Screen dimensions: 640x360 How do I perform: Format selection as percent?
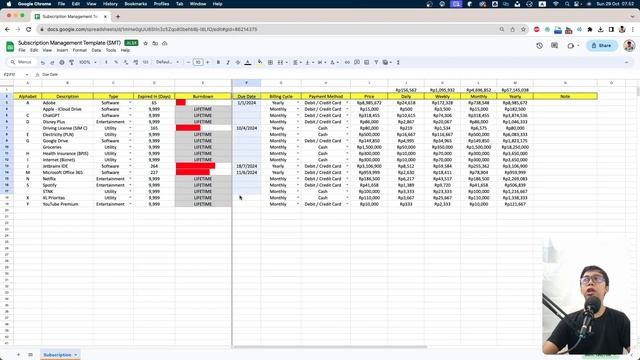click(x=116, y=62)
